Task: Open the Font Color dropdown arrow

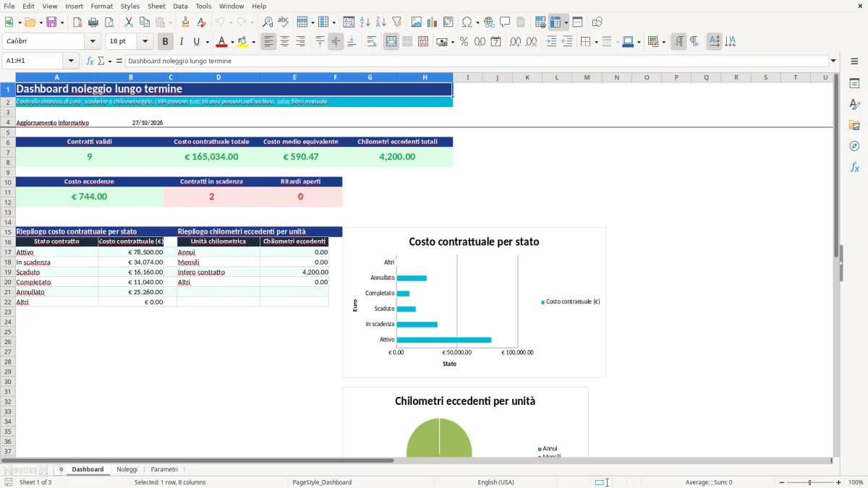Action: click(232, 42)
